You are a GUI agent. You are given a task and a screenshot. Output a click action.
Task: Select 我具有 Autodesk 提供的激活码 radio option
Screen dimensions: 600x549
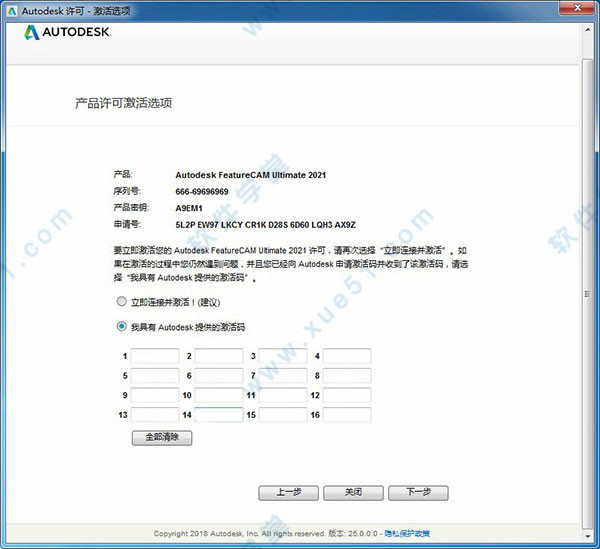[x=122, y=326]
